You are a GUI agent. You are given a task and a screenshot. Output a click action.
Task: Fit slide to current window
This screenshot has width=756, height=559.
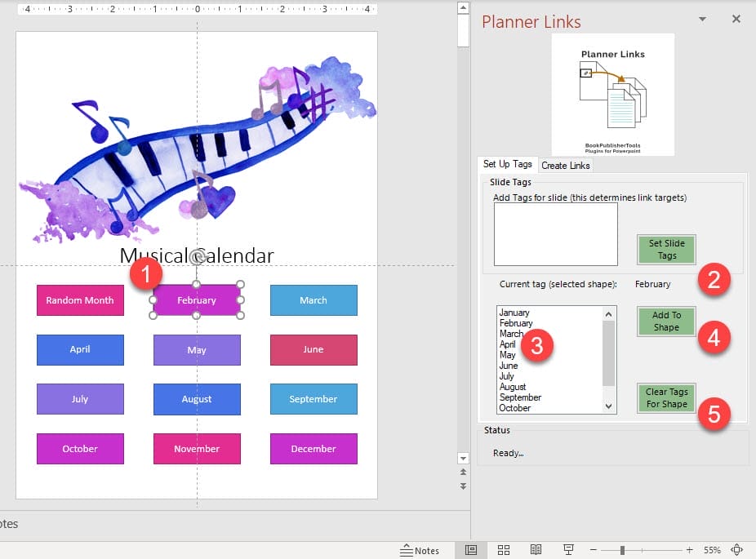pyautogui.click(x=737, y=550)
